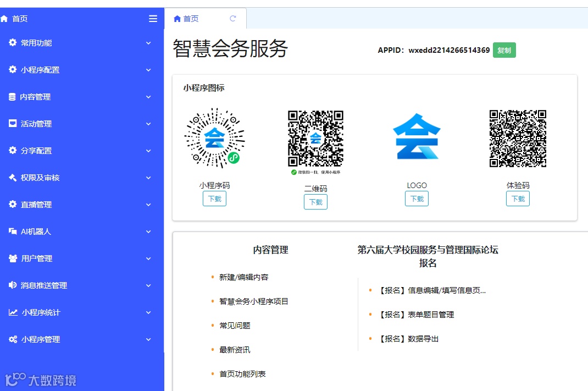Expand the 消息推送管理 menu chevron

coord(148,285)
